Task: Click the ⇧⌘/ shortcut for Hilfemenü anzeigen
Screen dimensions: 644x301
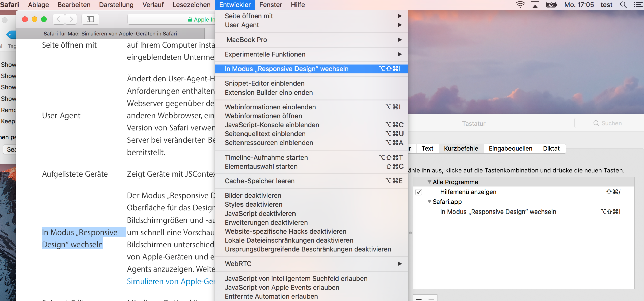Action: pyautogui.click(x=613, y=192)
